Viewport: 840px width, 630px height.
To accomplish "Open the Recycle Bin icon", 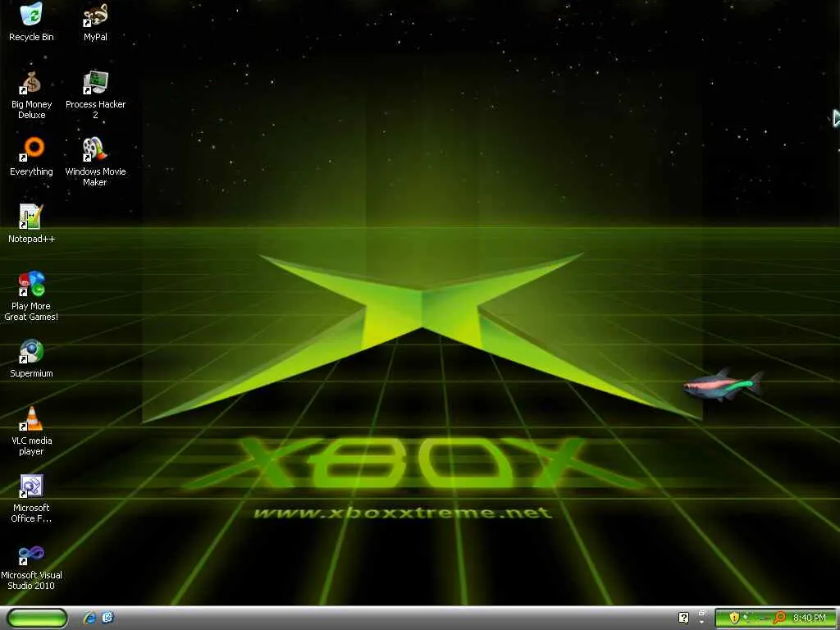I will pyautogui.click(x=31, y=21).
